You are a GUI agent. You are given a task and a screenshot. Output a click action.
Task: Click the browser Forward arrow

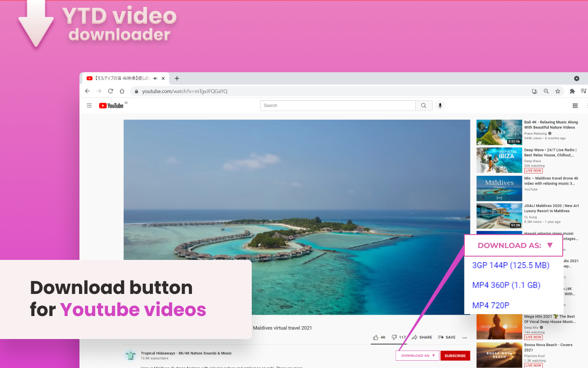point(99,91)
